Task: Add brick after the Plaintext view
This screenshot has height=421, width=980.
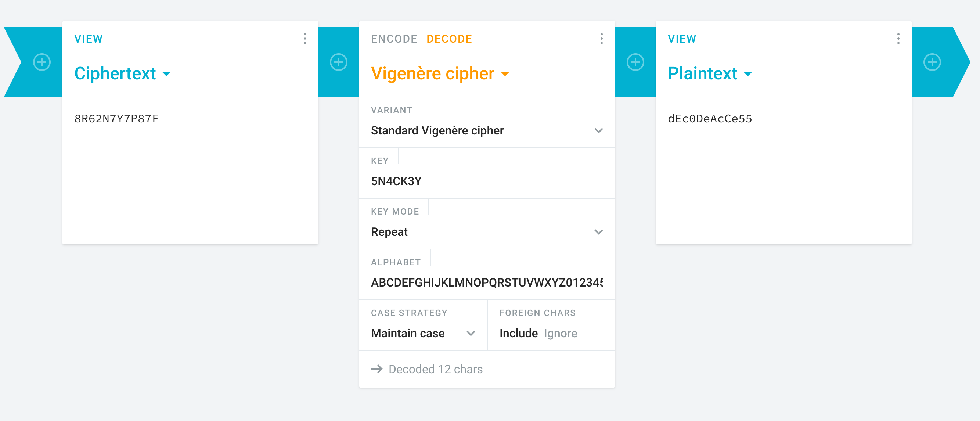Action: pyautogui.click(x=932, y=62)
